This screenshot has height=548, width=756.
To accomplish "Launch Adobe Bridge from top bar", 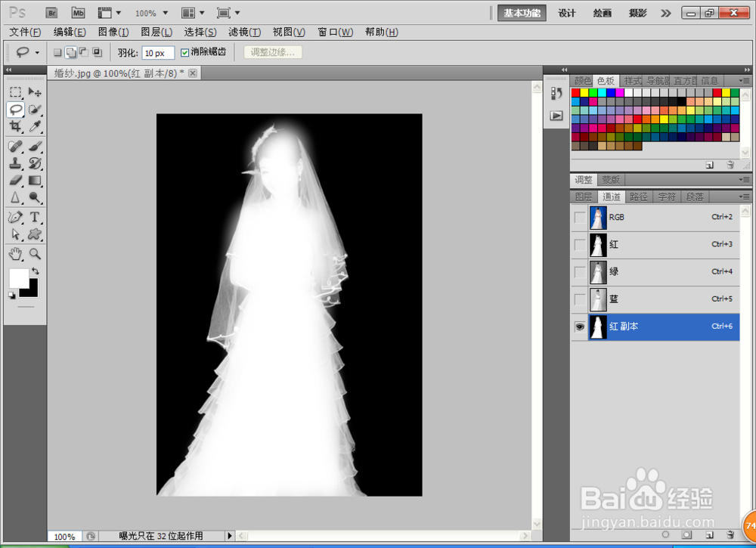I will (x=51, y=13).
